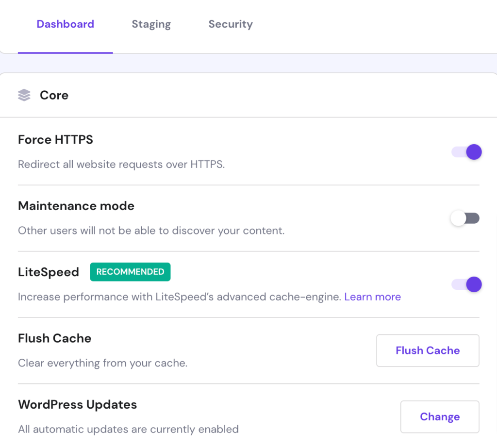The image size is (497, 448).
Task: Click the Flush Cache heading text
Action: [54, 338]
